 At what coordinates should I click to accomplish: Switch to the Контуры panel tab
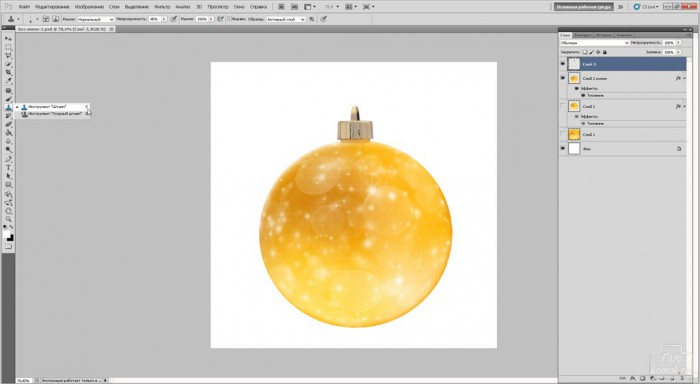[583, 35]
